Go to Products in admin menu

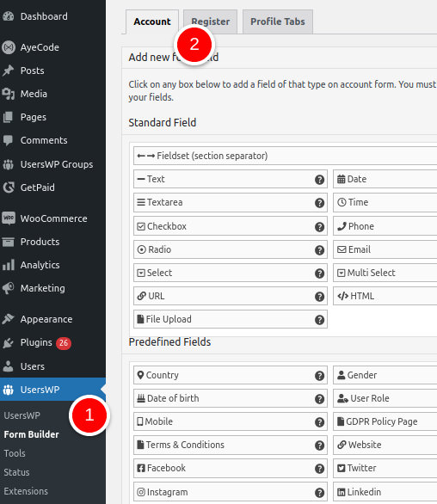52,242
